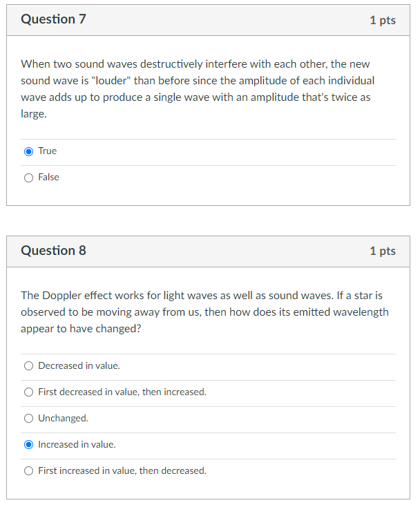Click the 'Increased in value.' label text
Image resolution: width=420 pixels, height=505 pixels.
click(77, 444)
